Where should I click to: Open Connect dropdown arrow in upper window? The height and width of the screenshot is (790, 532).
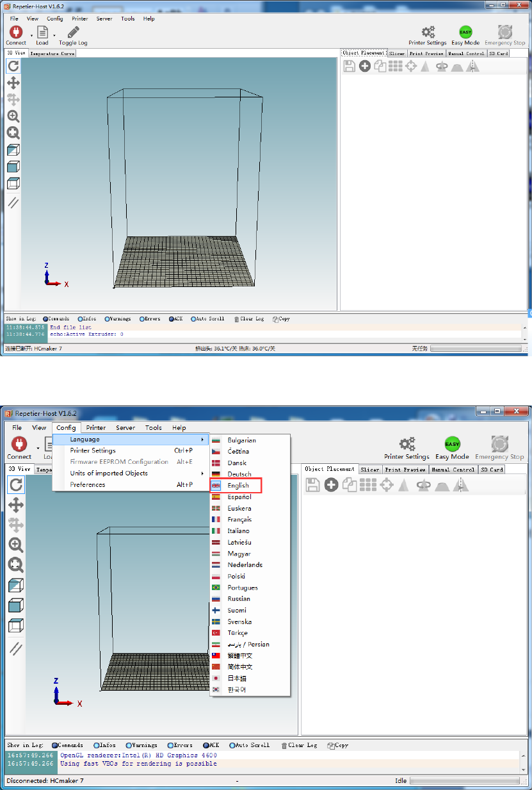click(x=31, y=35)
